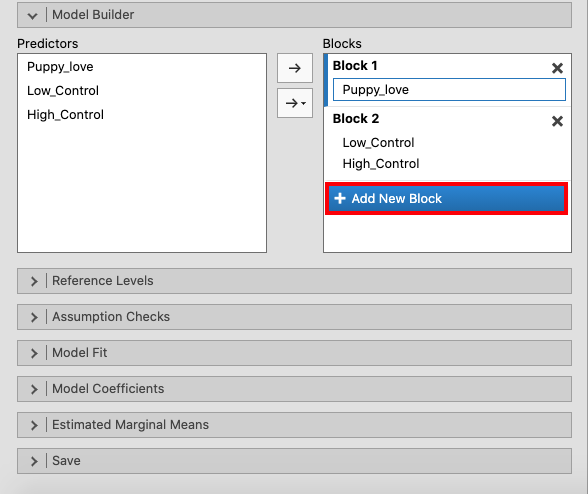The width and height of the screenshot is (588, 494).
Task: Select Puppy_love in the Predictors list
Action: tap(60, 67)
